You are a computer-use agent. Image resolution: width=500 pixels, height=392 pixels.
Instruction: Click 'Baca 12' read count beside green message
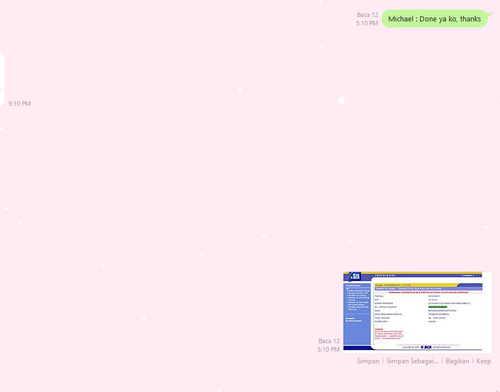pyautogui.click(x=367, y=15)
